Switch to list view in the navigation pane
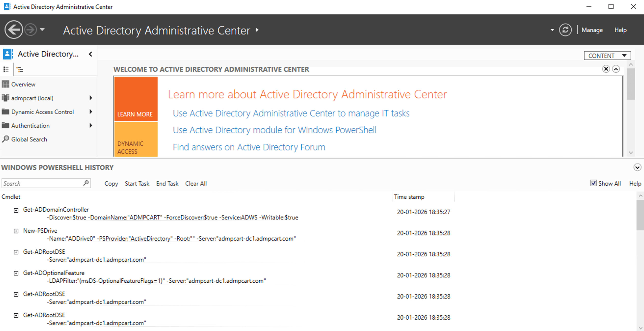 6,69
